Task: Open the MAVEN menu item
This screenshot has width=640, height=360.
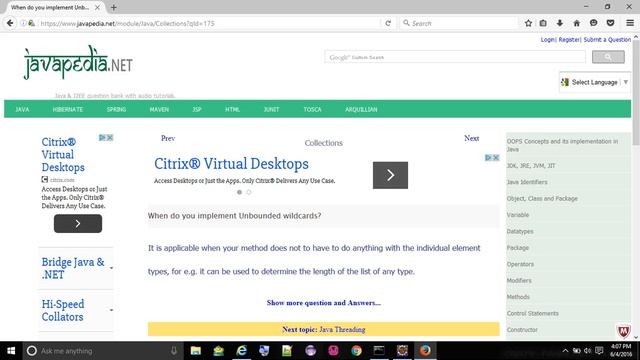Action: [x=159, y=109]
